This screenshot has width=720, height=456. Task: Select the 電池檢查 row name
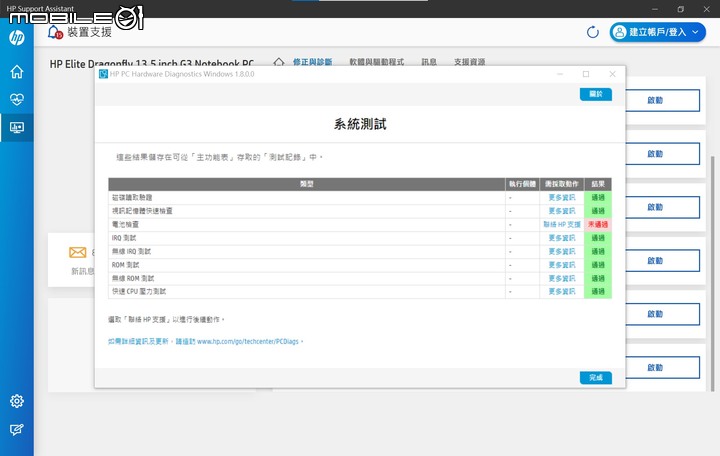click(x=125, y=225)
